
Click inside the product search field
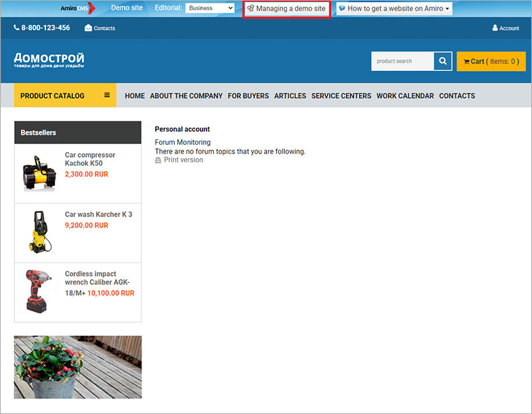[x=402, y=61]
